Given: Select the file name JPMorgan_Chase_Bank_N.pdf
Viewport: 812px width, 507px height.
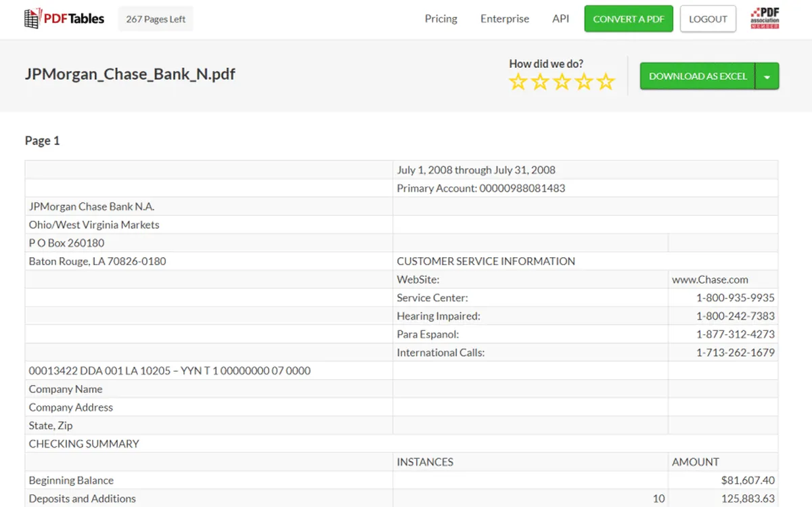Looking at the screenshot, I should [130, 74].
